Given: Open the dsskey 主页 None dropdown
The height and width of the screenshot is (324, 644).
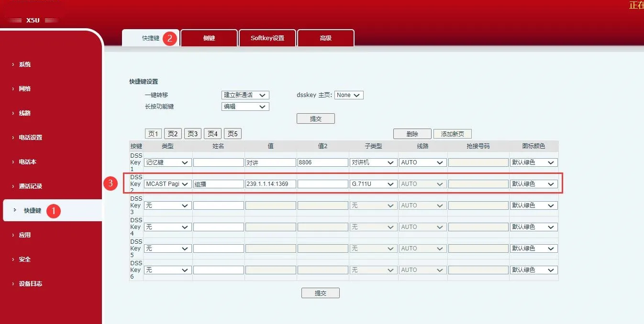Looking at the screenshot, I should click(x=349, y=95).
